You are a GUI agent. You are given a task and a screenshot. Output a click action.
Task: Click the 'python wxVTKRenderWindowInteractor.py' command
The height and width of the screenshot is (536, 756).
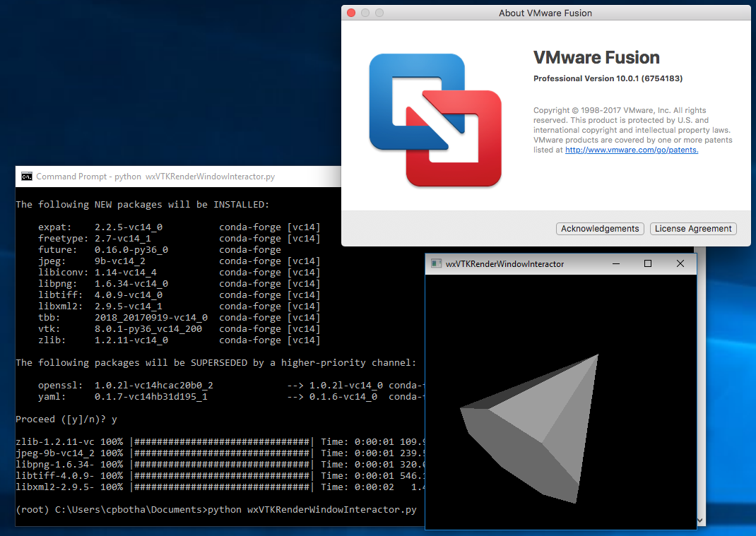[312, 509]
